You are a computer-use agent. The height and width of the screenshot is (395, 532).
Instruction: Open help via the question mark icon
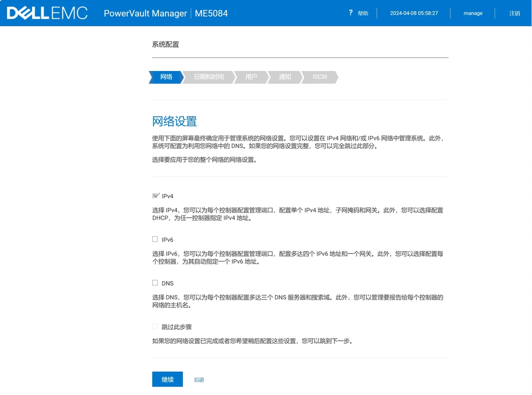(x=351, y=13)
